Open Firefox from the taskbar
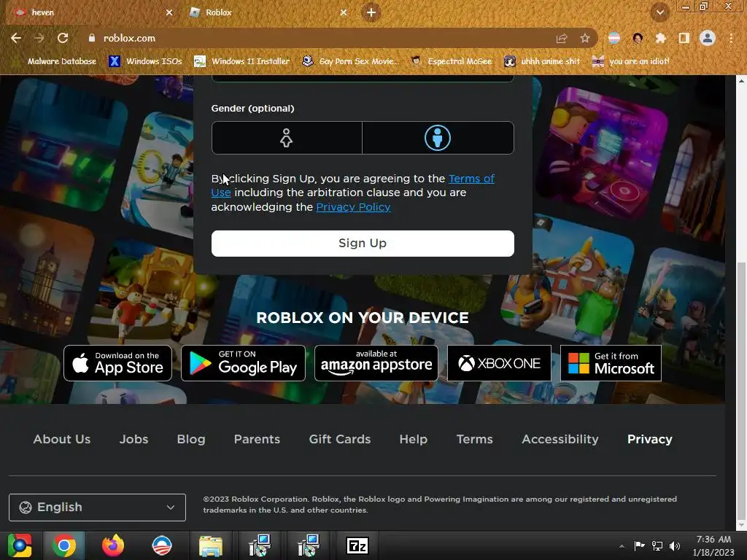Screen dimensions: 747x560 113,545
